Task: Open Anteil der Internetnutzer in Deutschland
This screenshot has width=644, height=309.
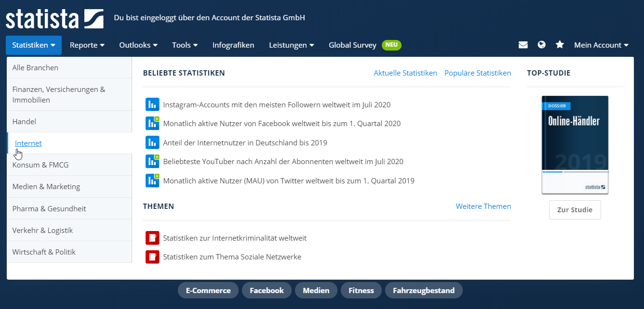Action: coord(245,142)
